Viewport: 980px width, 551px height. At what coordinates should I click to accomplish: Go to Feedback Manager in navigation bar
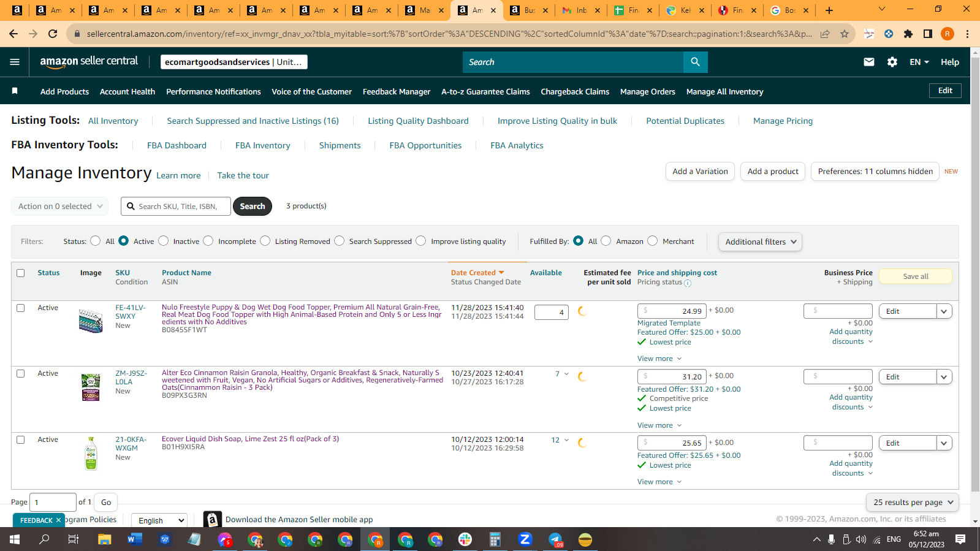coord(397,92)
